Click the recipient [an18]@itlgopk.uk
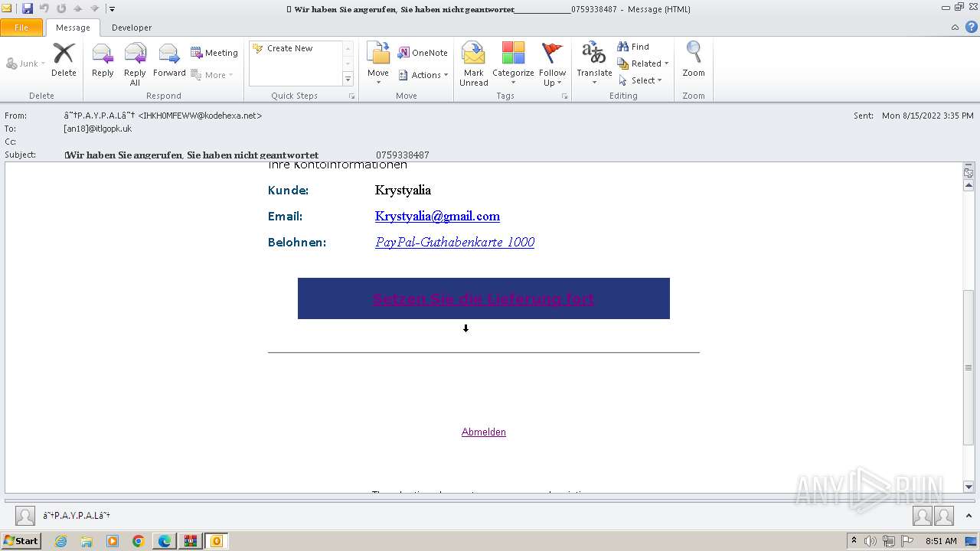 tap(98, 129)
